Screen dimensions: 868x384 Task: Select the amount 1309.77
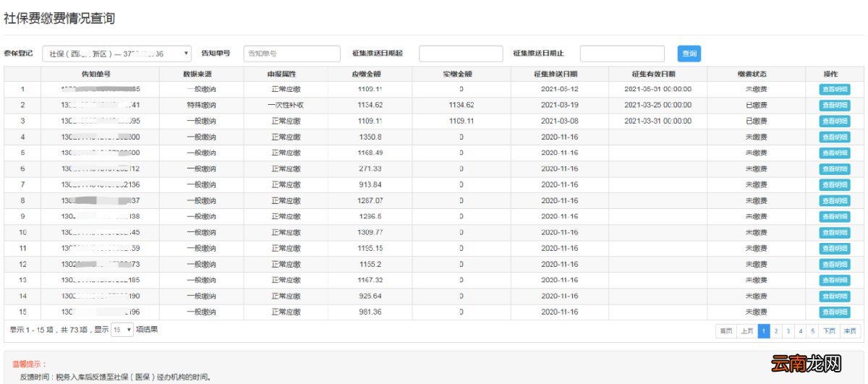[370, 233]
